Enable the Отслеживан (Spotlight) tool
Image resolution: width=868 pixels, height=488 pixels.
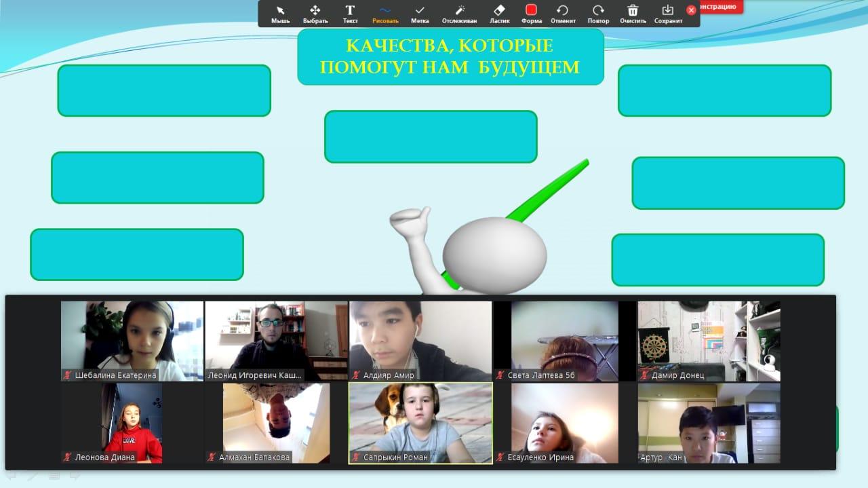tap(459, 13)
